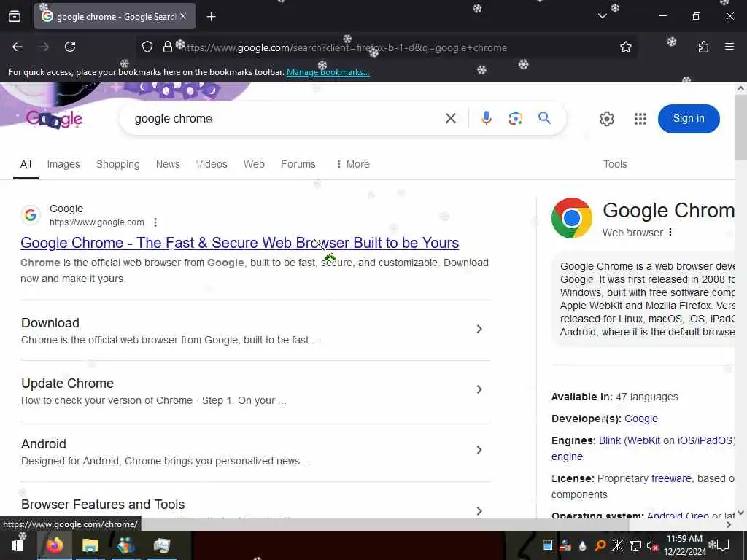Open File Explorer from taskbar

(90, 545)
